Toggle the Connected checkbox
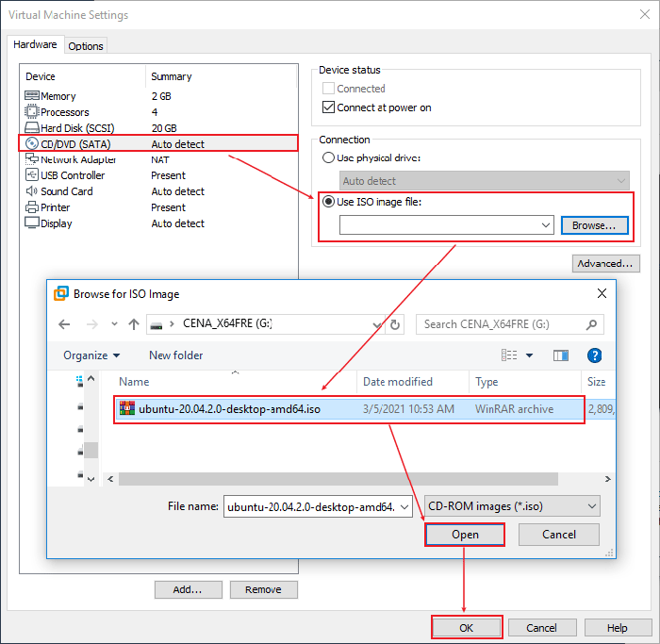660x644 pixels. click(328, 89)
